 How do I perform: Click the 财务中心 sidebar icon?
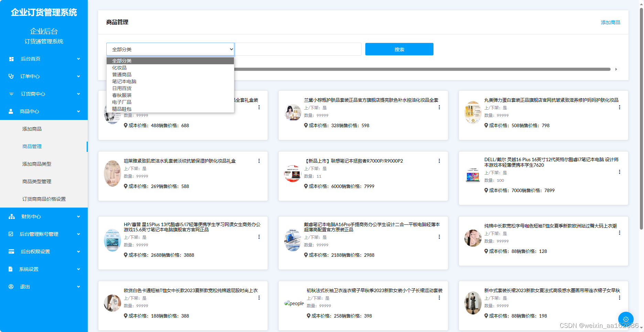tap(11, 217)
